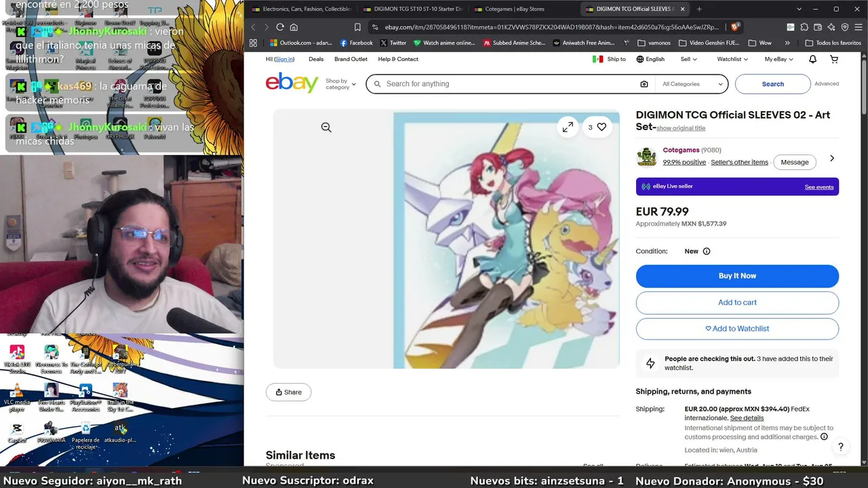Image resolution: width=868 pixels, height=488 pixels.
Task: Open the Brand Outlet menu link
Action: click(351, 60)
